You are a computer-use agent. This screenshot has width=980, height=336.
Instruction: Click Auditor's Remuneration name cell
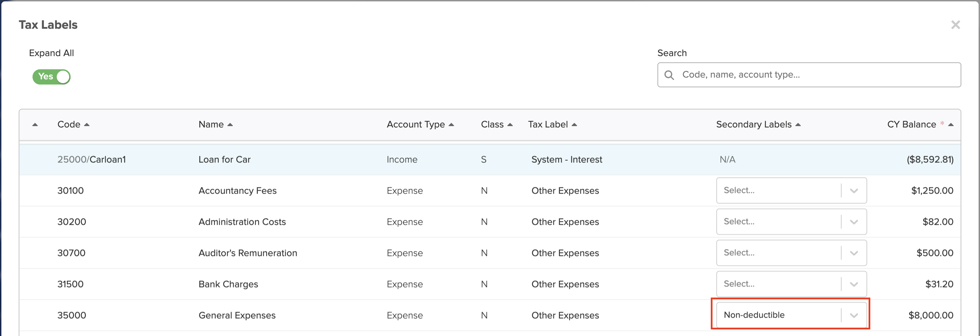pyautogui.click(x=248, y=253)
